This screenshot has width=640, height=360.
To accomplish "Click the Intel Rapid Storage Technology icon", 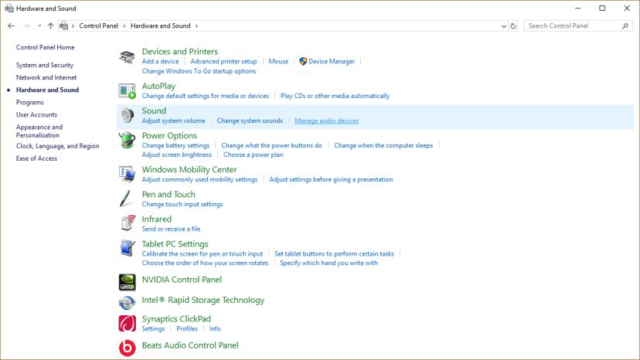I will 127,303.
